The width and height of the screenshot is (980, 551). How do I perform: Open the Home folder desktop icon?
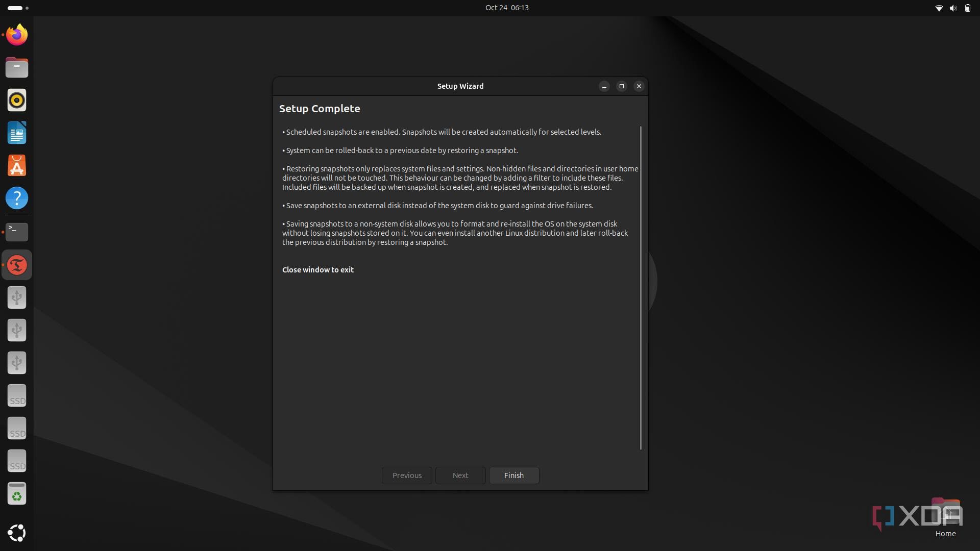coord(945,517)
